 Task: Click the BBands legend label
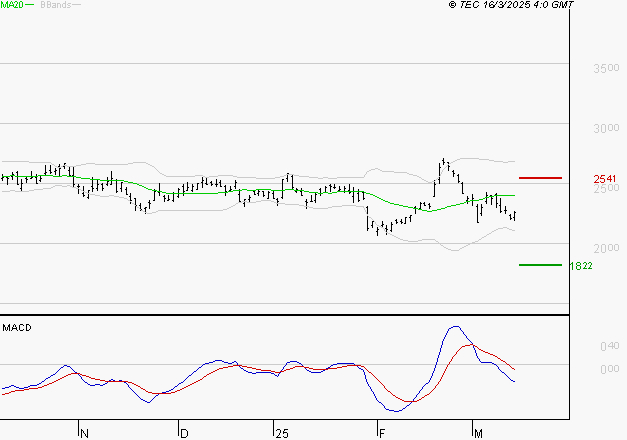(56, 5)
